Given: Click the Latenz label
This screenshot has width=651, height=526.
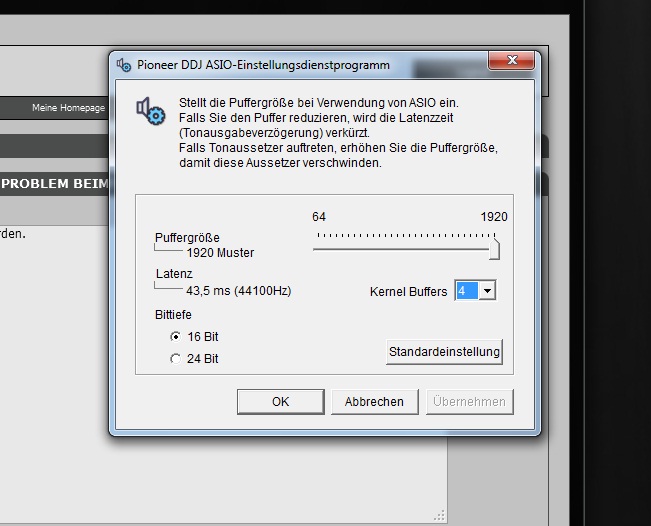Looking at the screenshot, I should (x=174, y=274).
